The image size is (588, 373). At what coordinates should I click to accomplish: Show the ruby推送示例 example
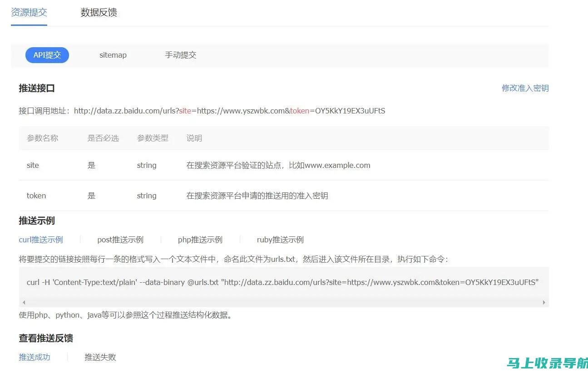pyautogui.click(x=280, y=240)
